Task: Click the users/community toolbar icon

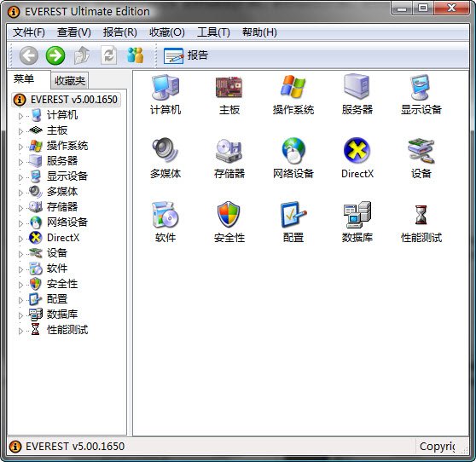Action: [x=135, y=55]
